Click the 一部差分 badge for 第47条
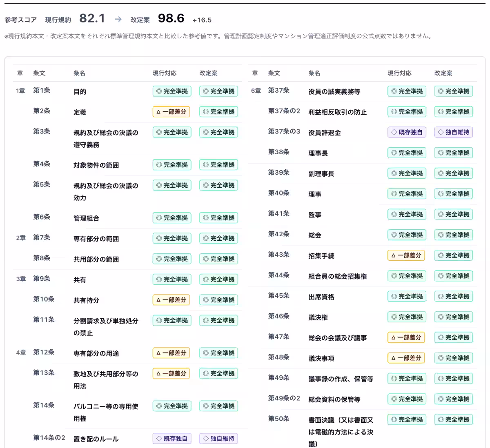Screen dimensions: 490x448 [406, 337]
